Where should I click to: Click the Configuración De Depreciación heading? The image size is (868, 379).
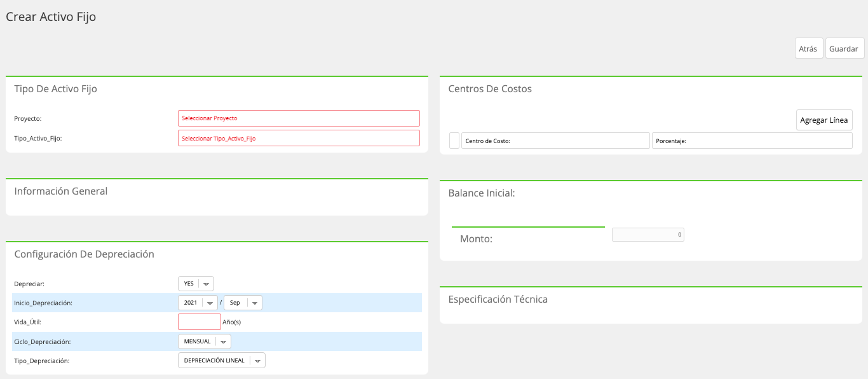(85, 254)
